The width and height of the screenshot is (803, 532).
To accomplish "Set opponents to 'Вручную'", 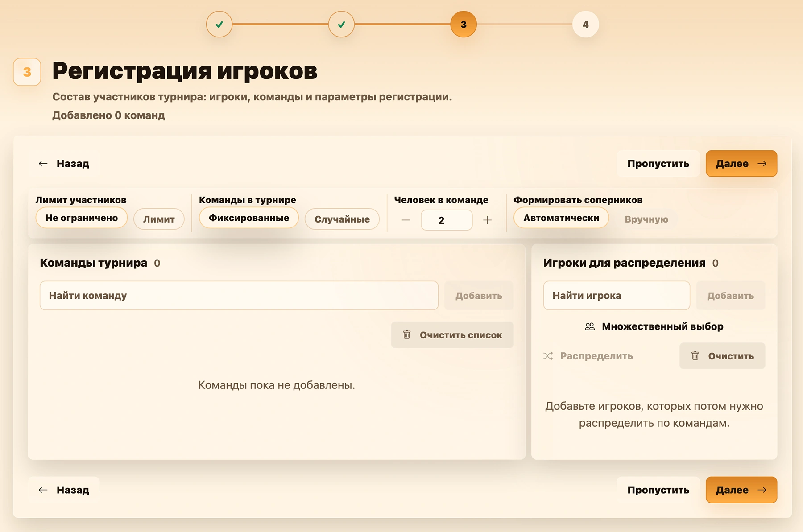I will (x=646, y=219).
